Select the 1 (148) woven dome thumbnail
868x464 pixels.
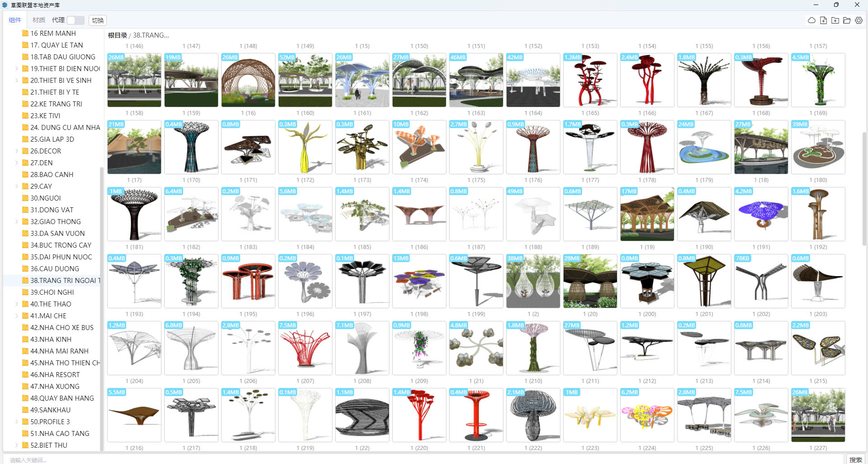pyautogui.click(x=248, y=80)
